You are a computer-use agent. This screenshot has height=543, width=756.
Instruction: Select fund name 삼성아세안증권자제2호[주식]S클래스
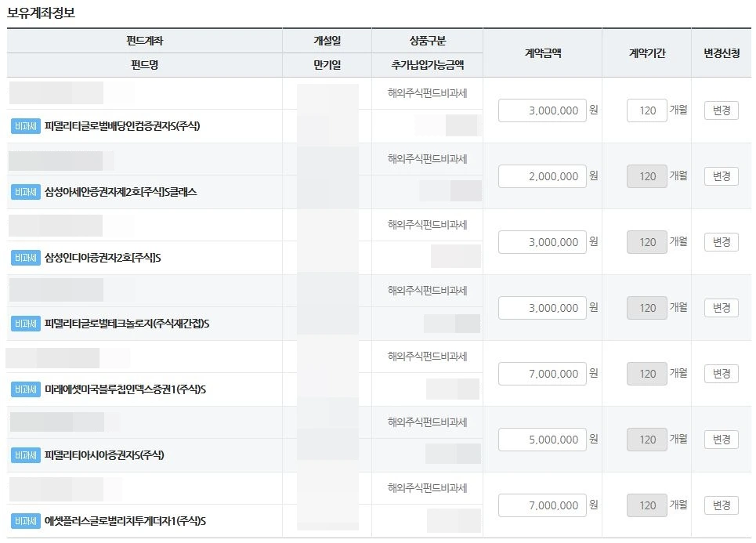point(121,192)
